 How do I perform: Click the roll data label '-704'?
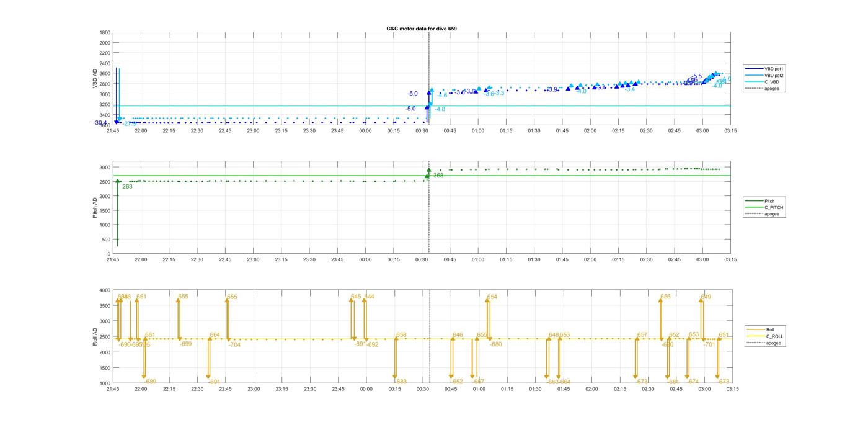point(234,344)
